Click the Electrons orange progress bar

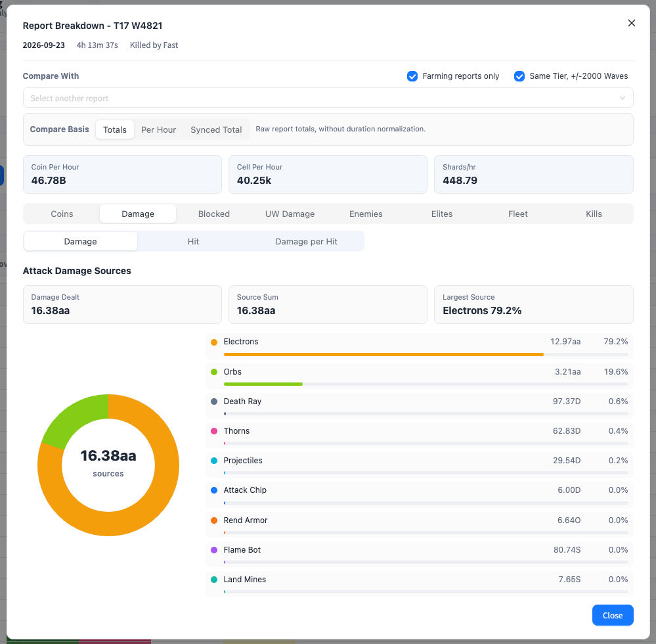tap(383, 355)
